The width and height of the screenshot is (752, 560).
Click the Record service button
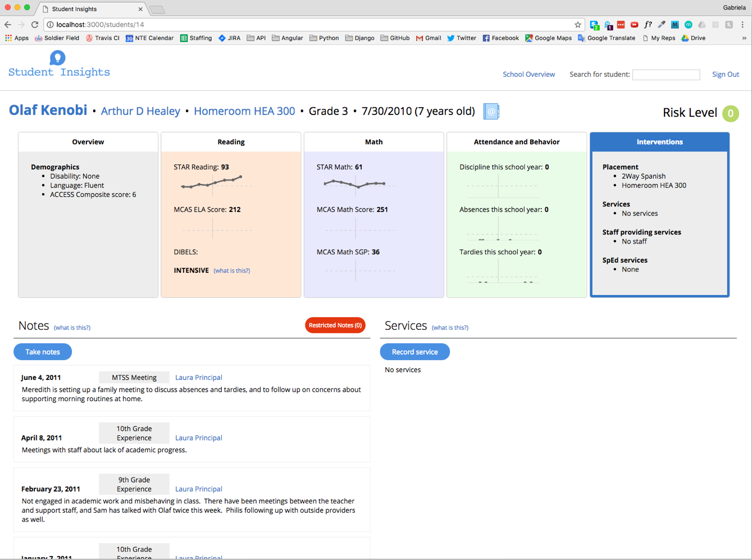point(414,351)
